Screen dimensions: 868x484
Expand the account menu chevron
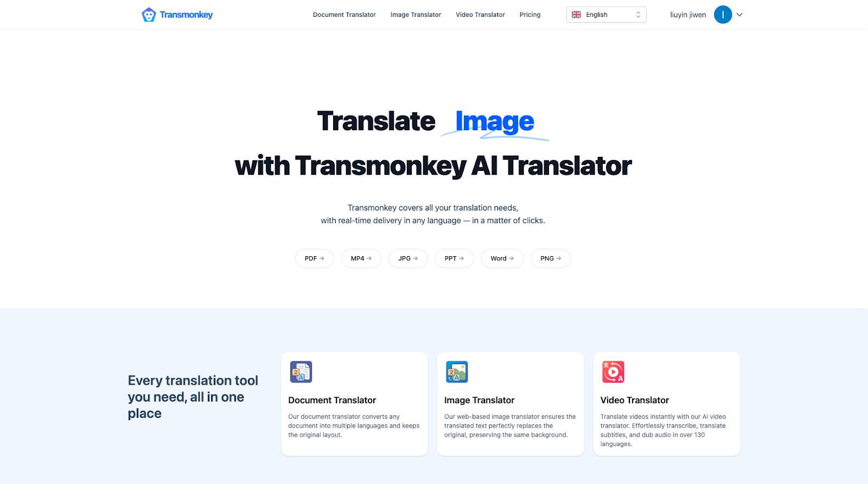click(x=739, y=15)
